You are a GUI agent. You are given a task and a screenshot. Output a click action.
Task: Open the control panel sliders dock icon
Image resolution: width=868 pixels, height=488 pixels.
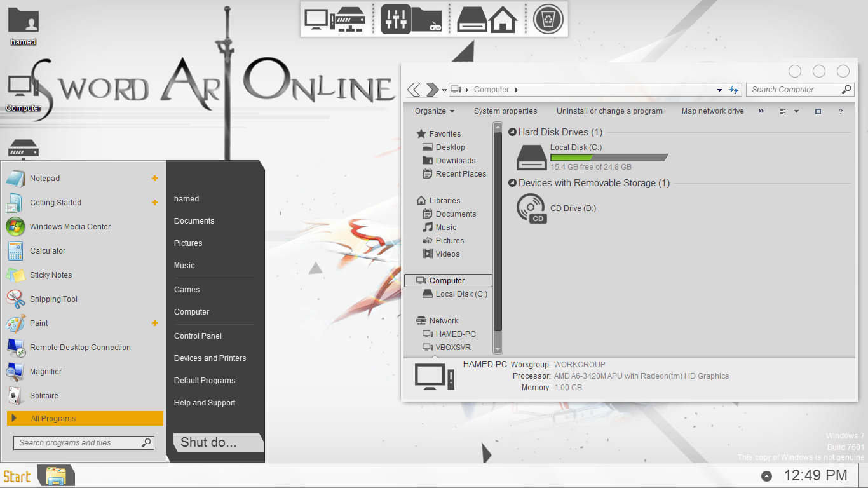click(x=395, y=19)
